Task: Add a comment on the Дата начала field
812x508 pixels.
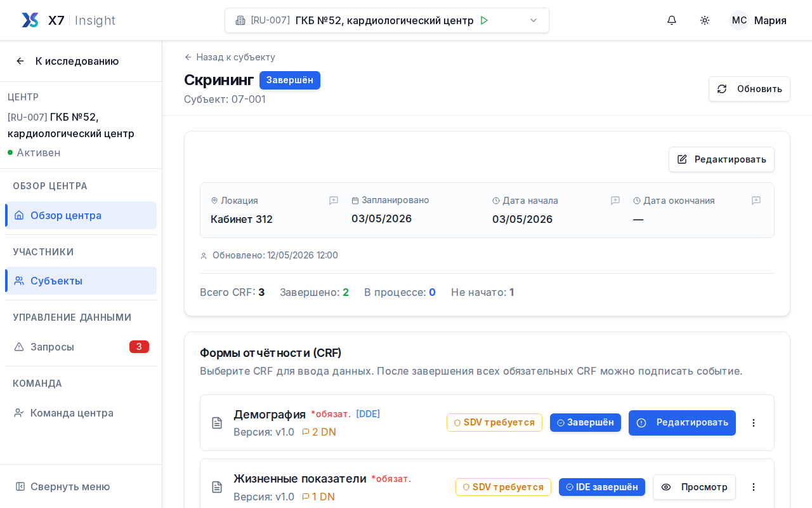Action: [615, 201]
